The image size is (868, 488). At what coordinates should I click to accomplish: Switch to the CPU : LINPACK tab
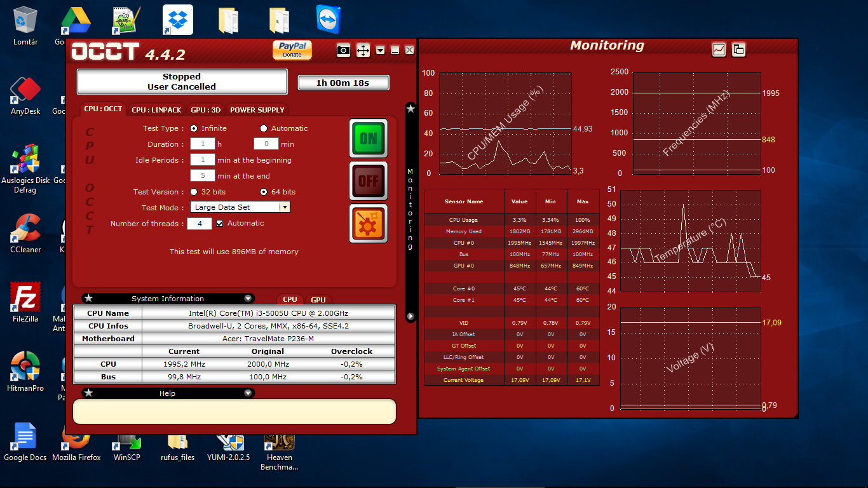[x=157, y=110]
